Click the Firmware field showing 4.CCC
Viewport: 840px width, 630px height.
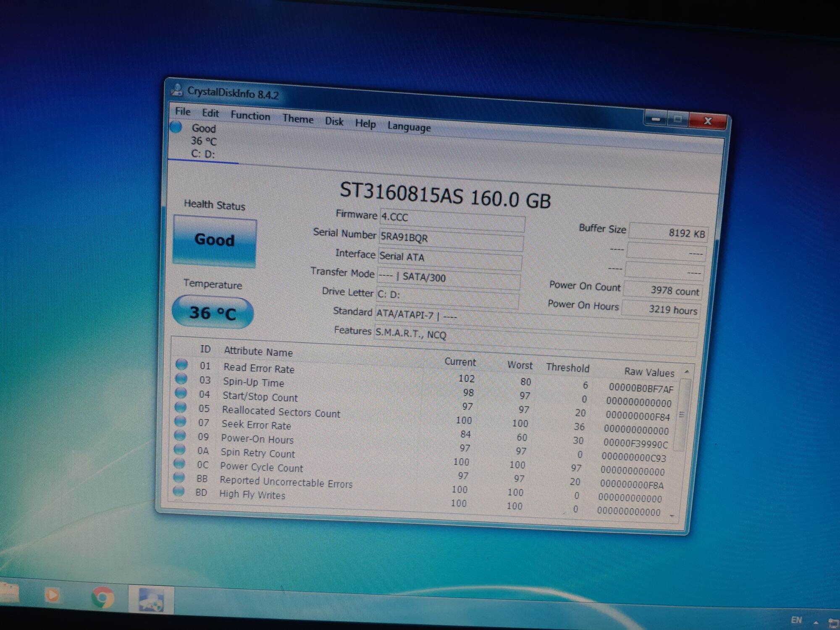(x=452, y=220)
